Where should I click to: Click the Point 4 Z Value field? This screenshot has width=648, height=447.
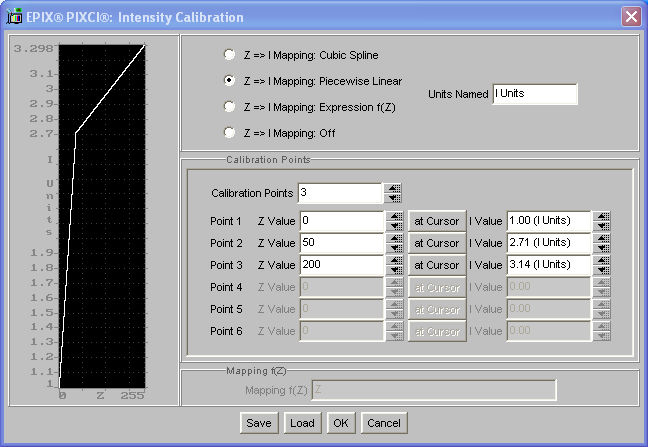click(x=342, y=287)
